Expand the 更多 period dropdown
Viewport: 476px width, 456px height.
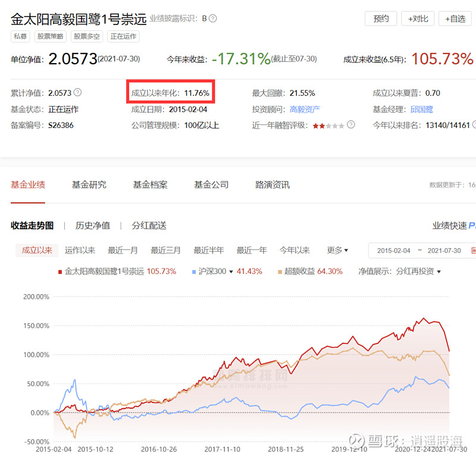[337, 251]
